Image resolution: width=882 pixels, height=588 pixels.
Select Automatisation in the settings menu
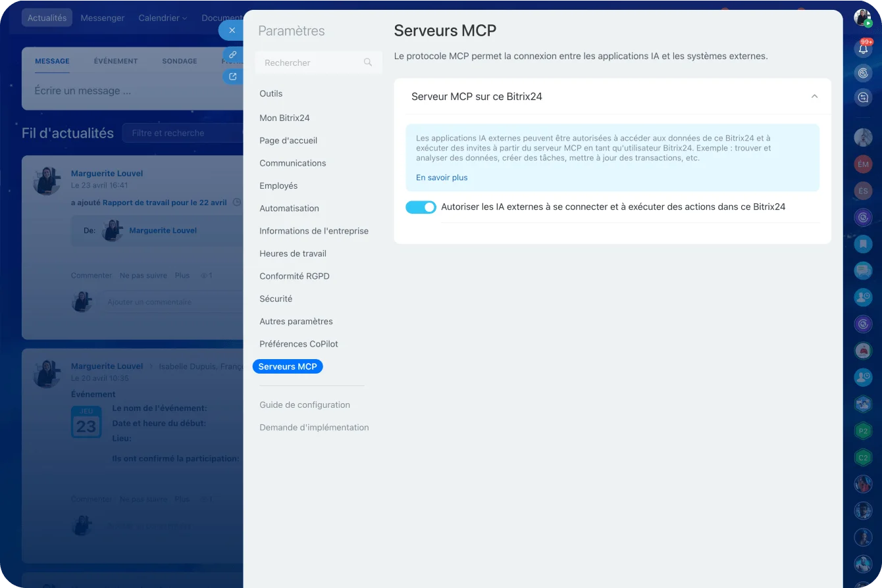[289, 208]
